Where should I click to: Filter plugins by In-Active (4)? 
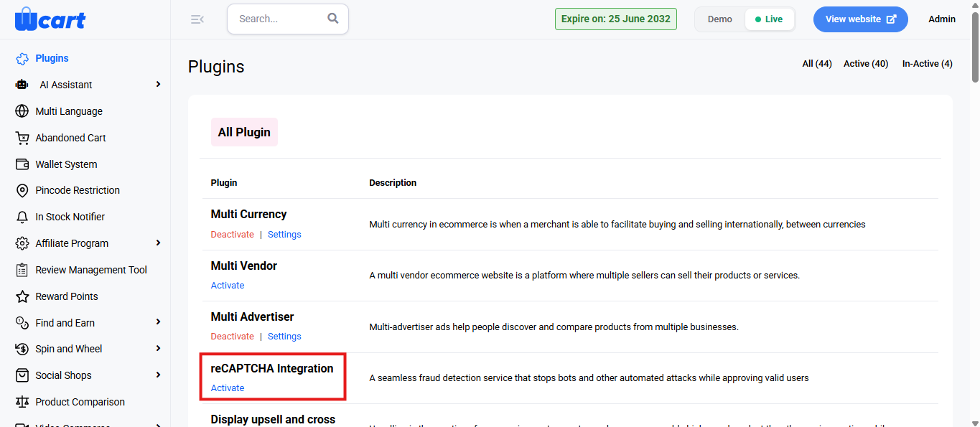(x=928, y=64)
